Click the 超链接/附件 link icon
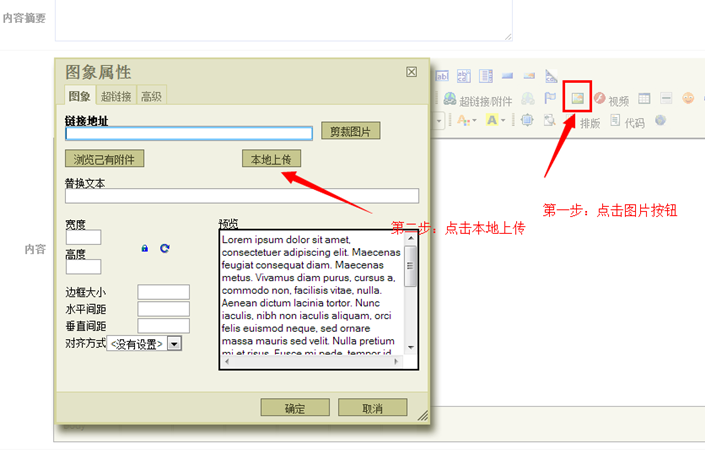Image resolution: width=705 pixels, height=454 pixels. pyautogui.click(x=450, y=99)
